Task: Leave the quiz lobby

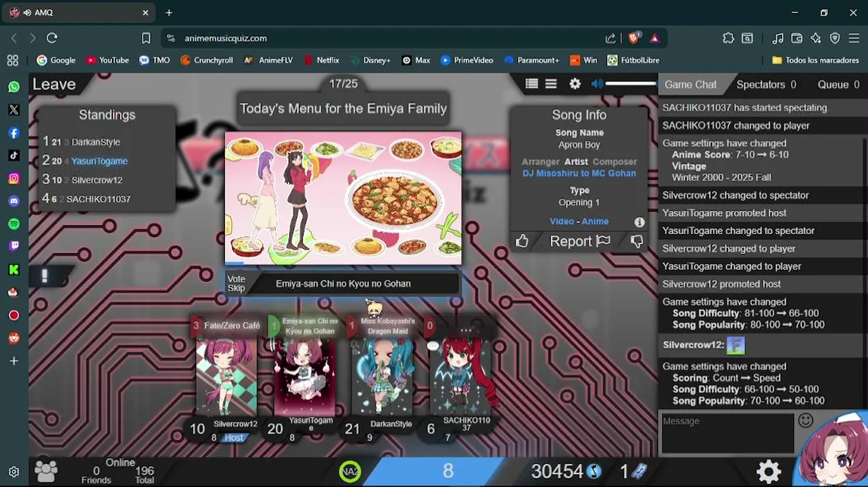Action: pos(54,84)
